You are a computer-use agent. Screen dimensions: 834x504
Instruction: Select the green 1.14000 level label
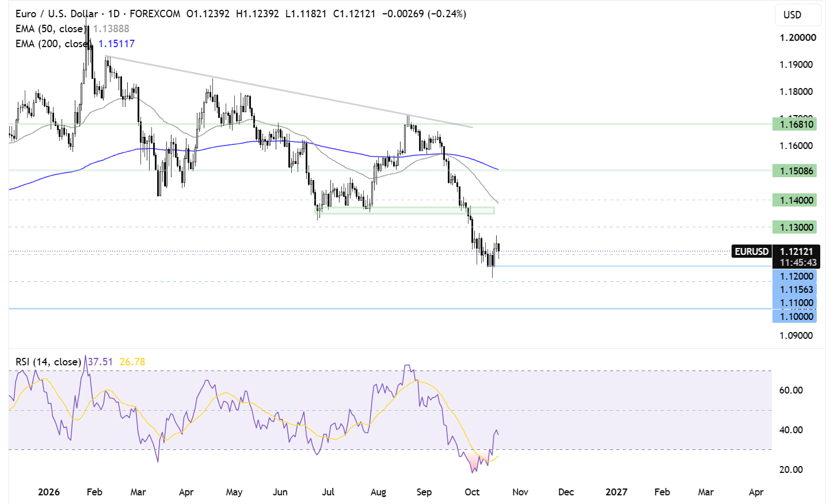(x=795, y=200)
